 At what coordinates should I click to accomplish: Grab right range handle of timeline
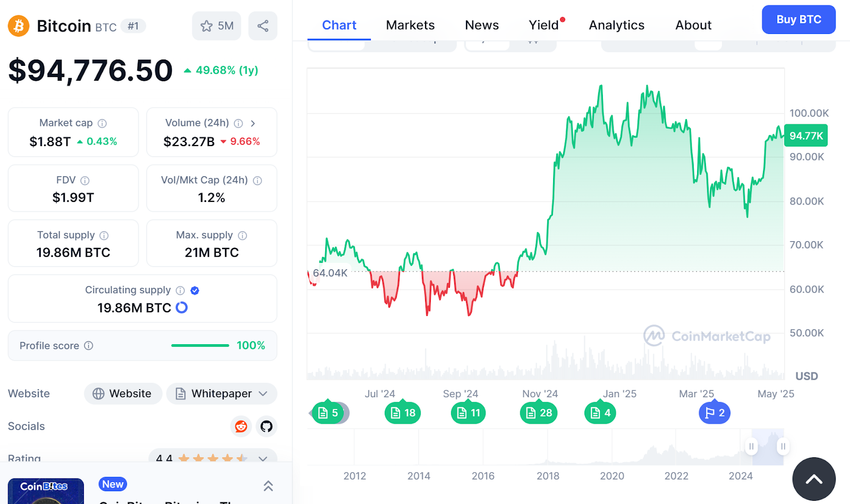point(783,446)
